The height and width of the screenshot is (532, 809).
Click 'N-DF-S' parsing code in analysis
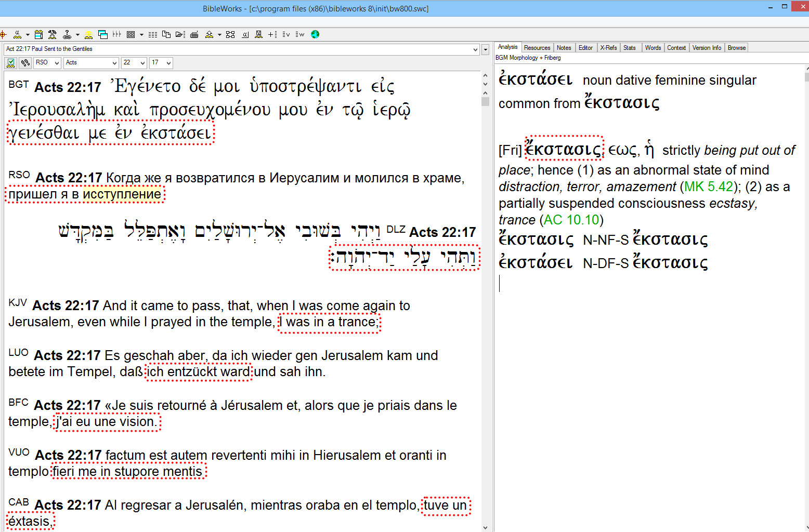tap(606, 263)
